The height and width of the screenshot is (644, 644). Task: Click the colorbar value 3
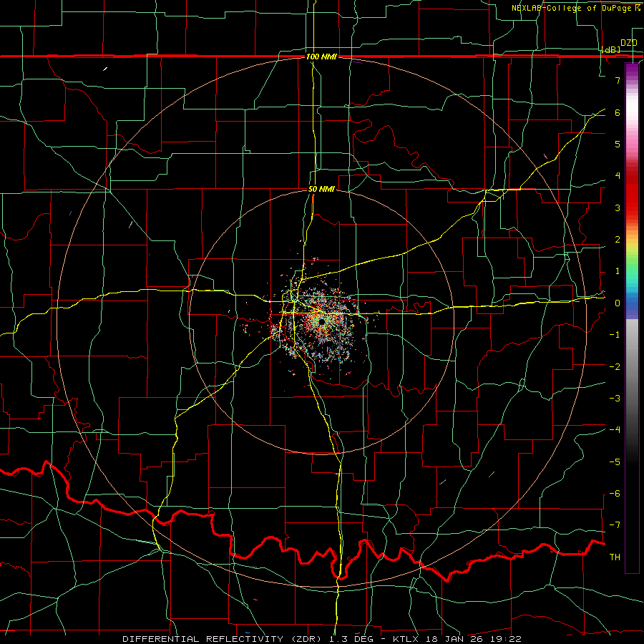[618, 208]
